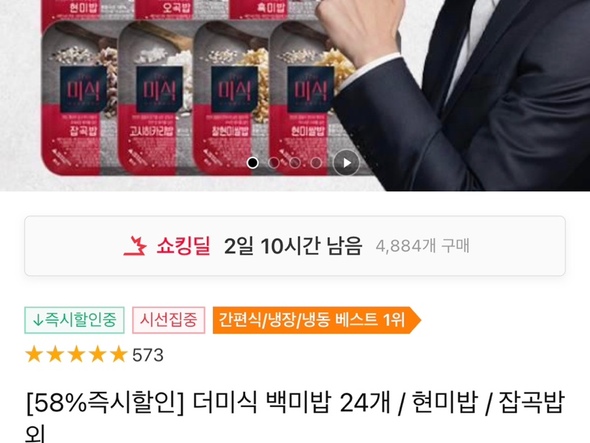Tap the 잡곡밥 rice package image

coord(80,99)
